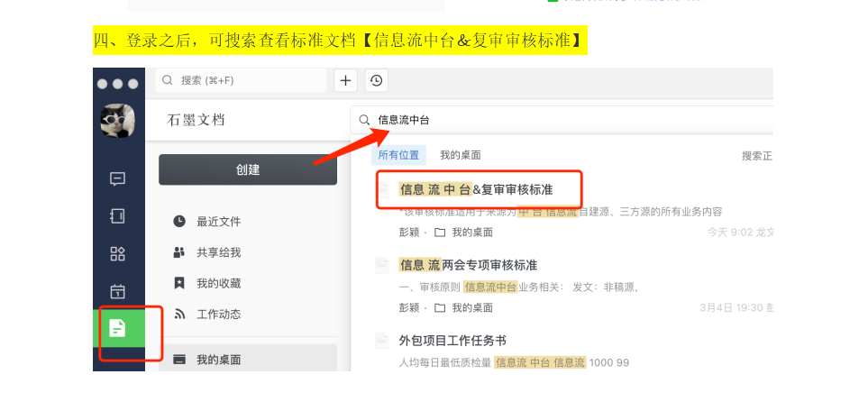868x420 pixels.
Task: Click the 信息流中台 document search box
Action: tap(562, 120)
